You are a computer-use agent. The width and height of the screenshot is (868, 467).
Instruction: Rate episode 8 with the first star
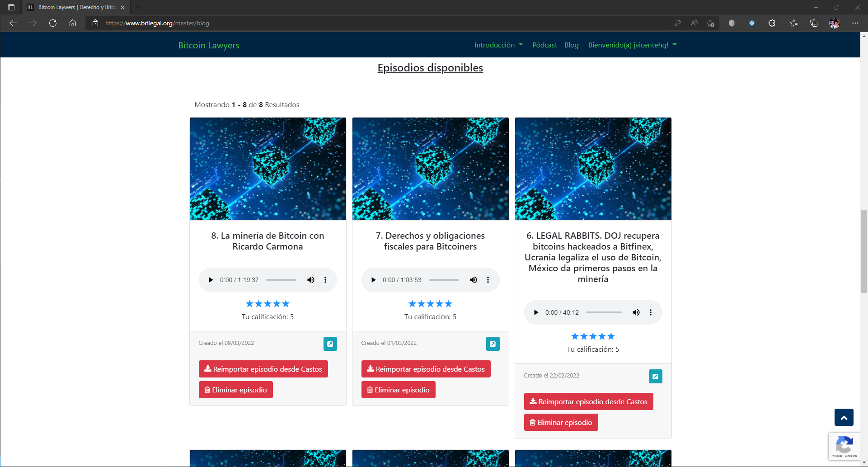tap(249, 304)
